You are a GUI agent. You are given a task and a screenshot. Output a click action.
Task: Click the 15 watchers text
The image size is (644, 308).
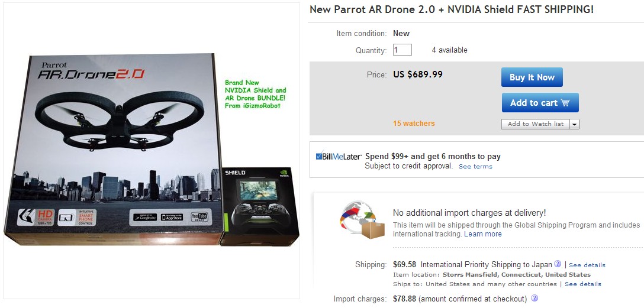414,124
